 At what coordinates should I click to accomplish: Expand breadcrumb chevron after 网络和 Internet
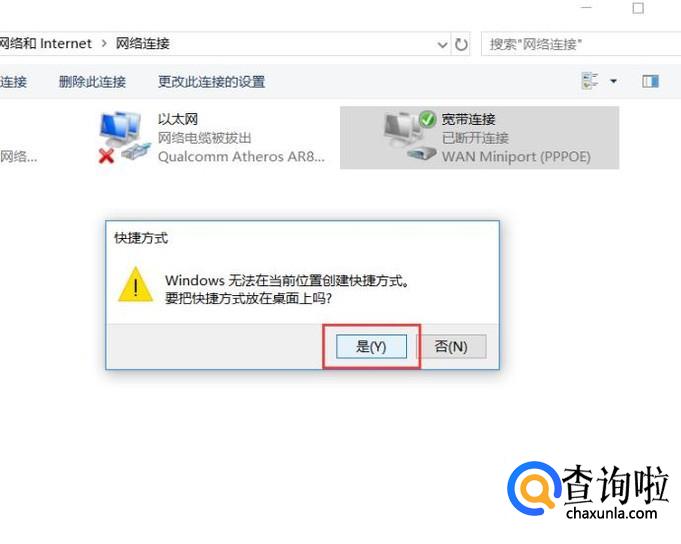[x=104, y=43]
